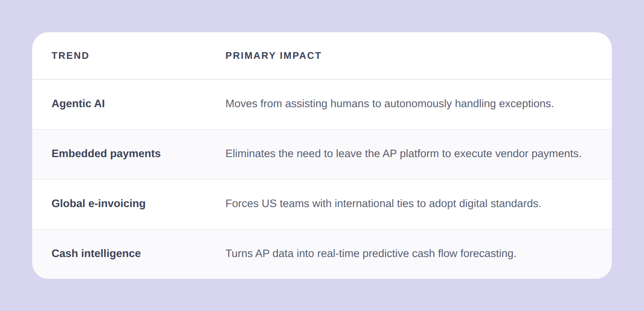Click the lavender background outside the table card
The image size is (644, 311).
(x=322, y=296)
